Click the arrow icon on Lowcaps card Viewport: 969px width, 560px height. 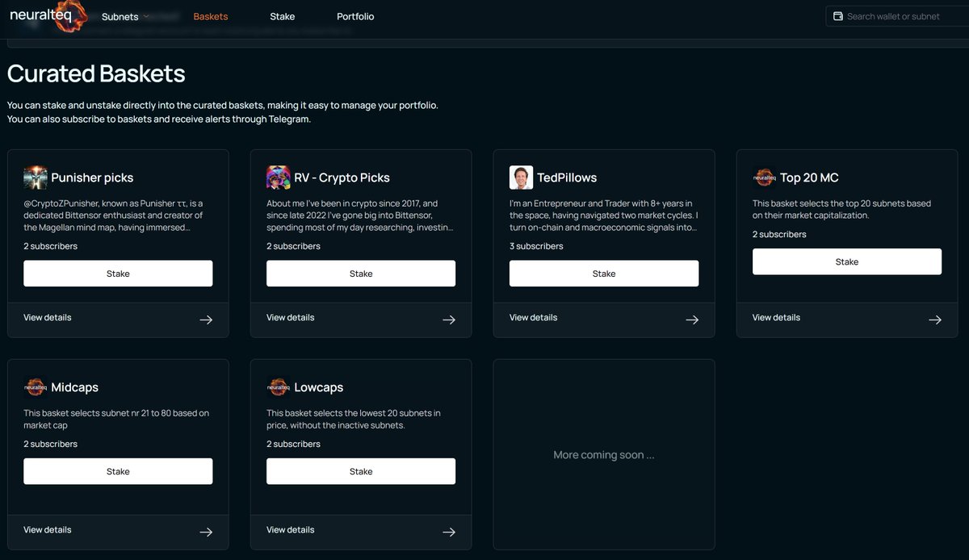pos(449,532)
